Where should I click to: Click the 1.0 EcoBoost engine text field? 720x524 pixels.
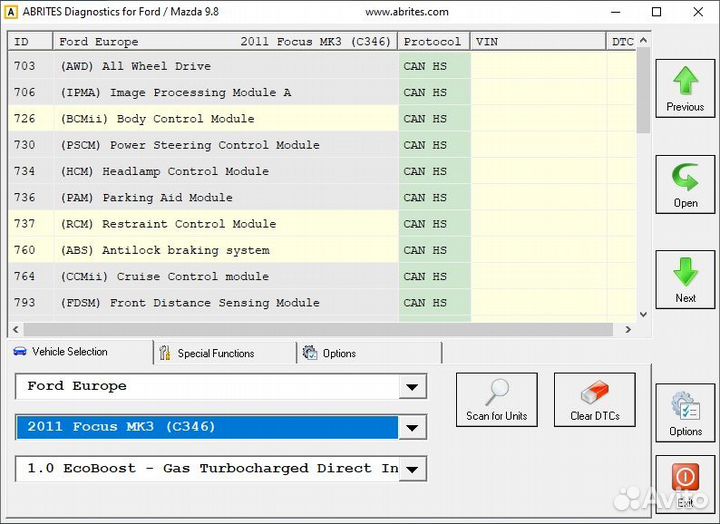(207, 469)
